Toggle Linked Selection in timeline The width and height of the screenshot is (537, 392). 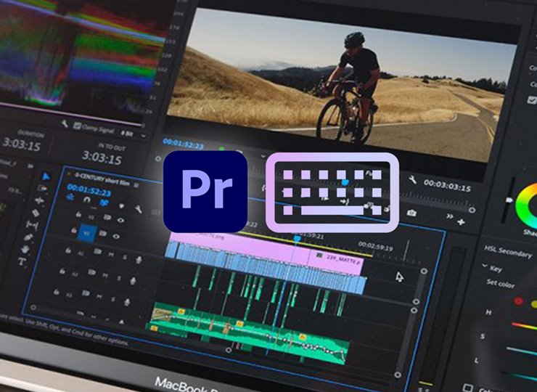(x=104, y=203)
